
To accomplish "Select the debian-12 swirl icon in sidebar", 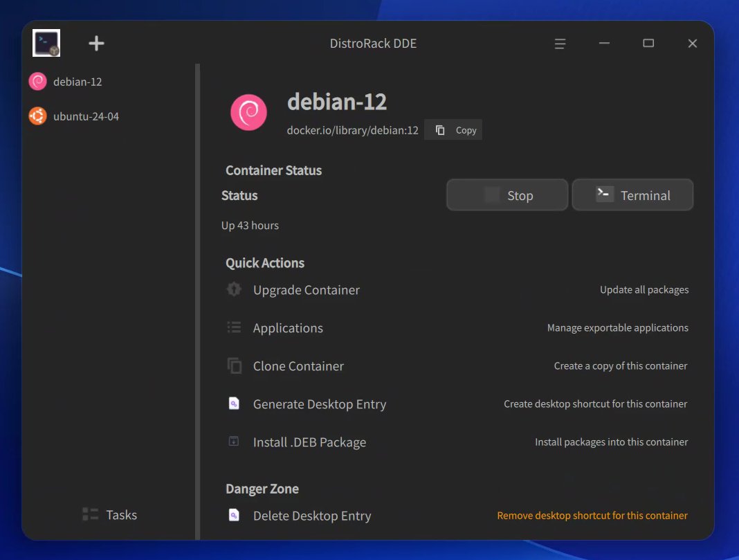I will pos(37,82).
